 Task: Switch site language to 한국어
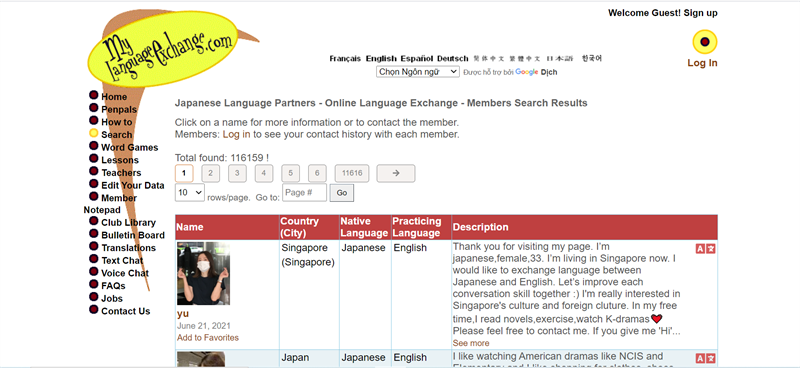click(x=592, y=59)
